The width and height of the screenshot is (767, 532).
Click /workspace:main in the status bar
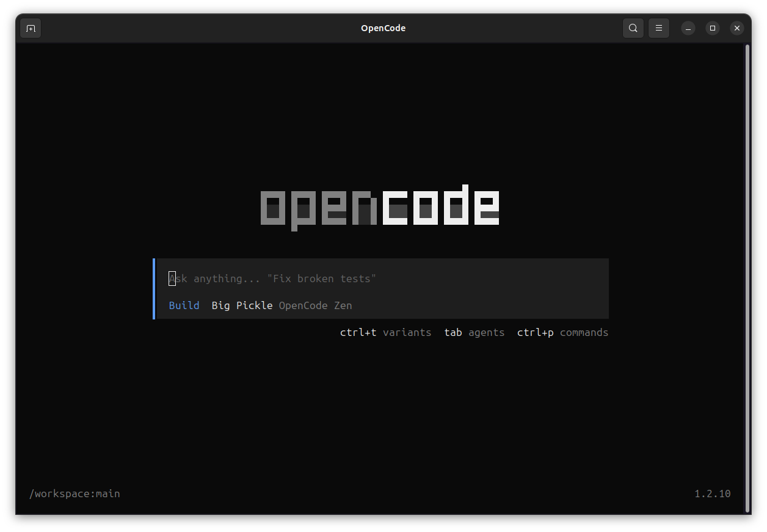click(x=75, y=494)
